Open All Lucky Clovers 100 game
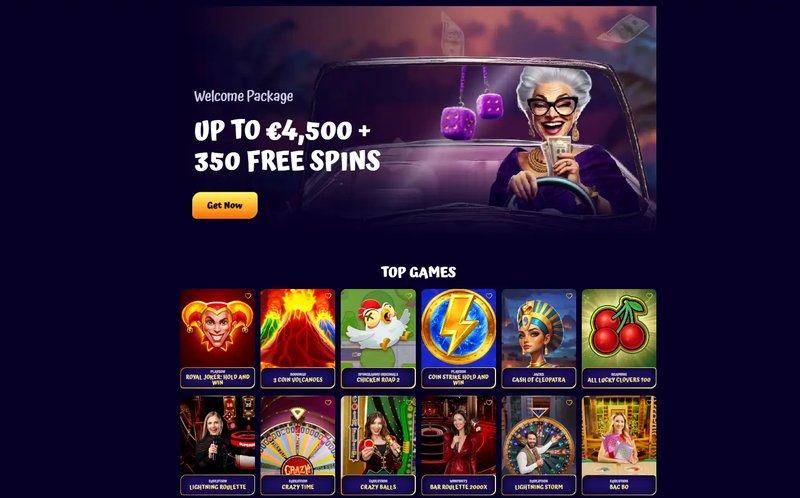The height and width of the screenshot is (498, 800). tap(619, 339)
